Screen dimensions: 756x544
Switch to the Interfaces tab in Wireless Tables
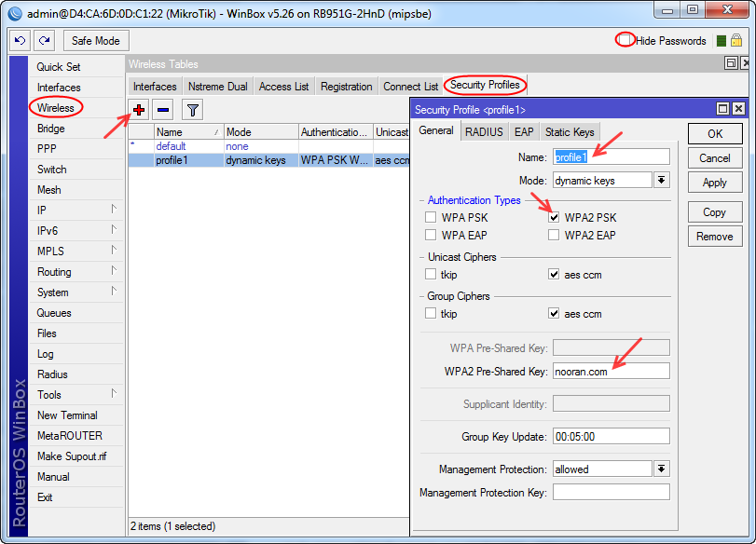[155, 87]
